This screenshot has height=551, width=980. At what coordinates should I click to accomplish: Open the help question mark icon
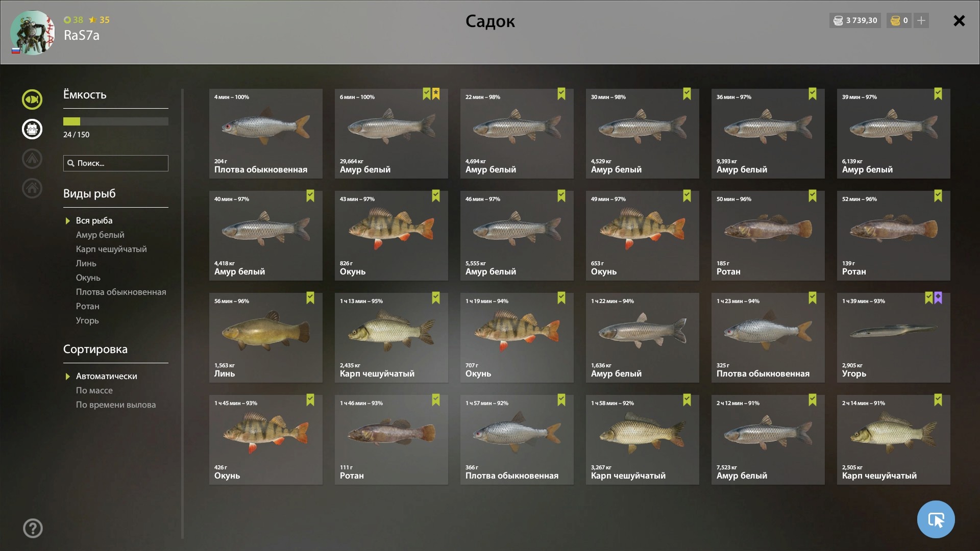pyautogui.click(x=33, y=528)
